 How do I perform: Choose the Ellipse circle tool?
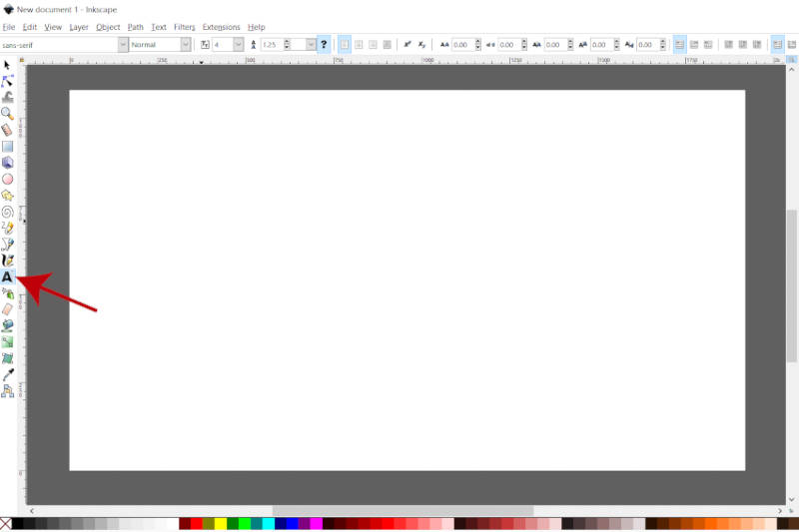pos(7,179)
